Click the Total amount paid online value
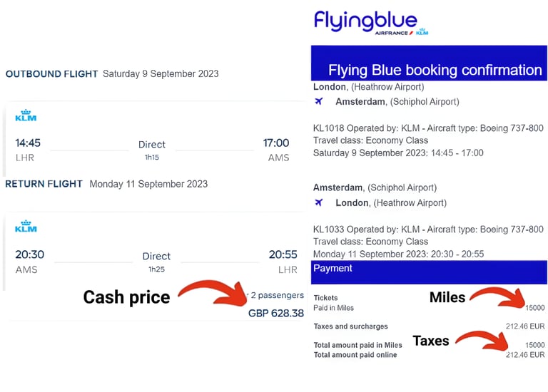 pyautogui.click(x=526, y=354)
